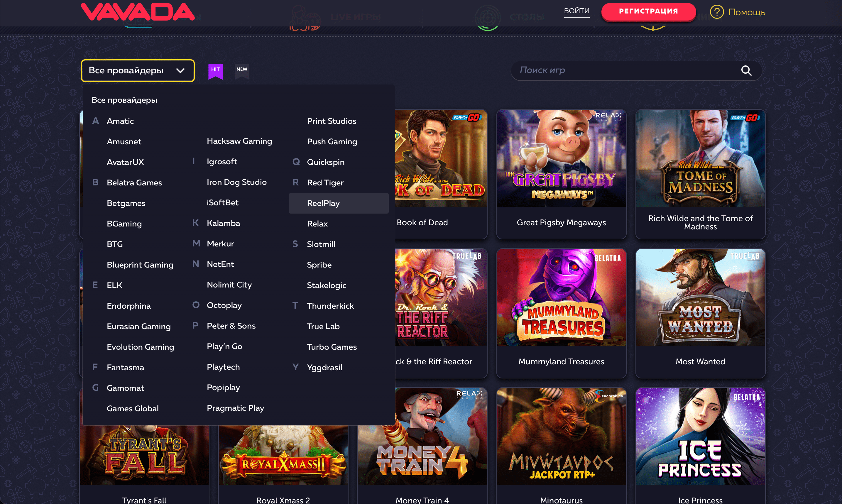The image size is (842, 504).
Task: Pick Evolution Gaming provider
Action: pos(140,347)
